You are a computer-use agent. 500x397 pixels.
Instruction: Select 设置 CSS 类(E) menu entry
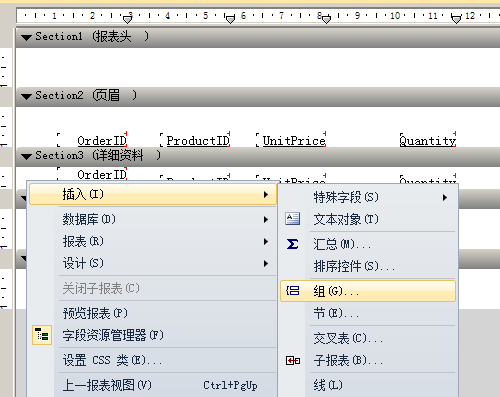[153, 360]
